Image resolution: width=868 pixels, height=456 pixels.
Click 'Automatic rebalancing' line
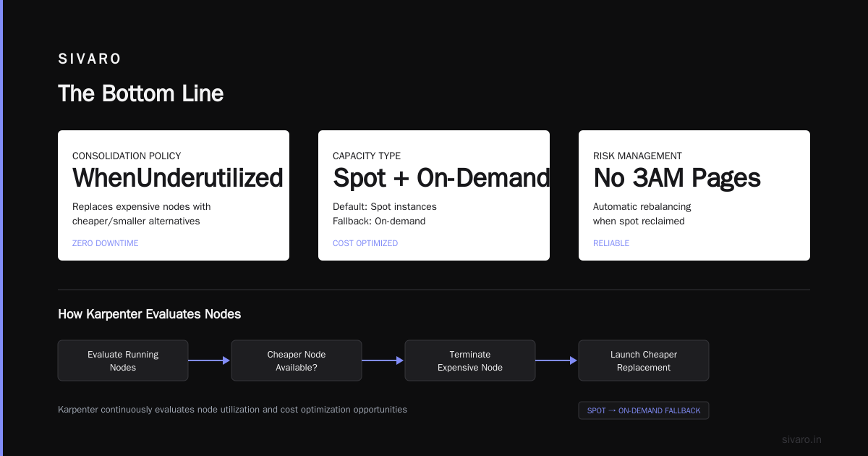click(642, 206)
